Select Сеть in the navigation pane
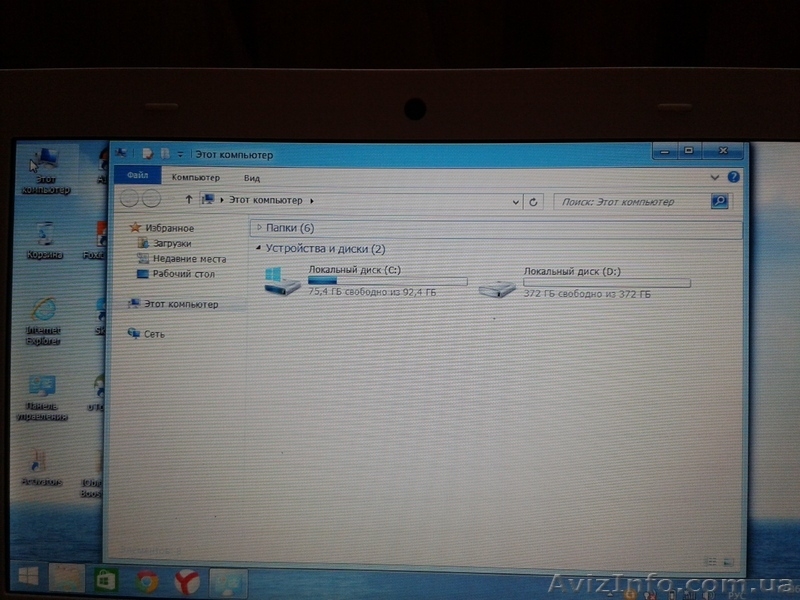Viewport: 800px width, 600px height. click(154, 333)
